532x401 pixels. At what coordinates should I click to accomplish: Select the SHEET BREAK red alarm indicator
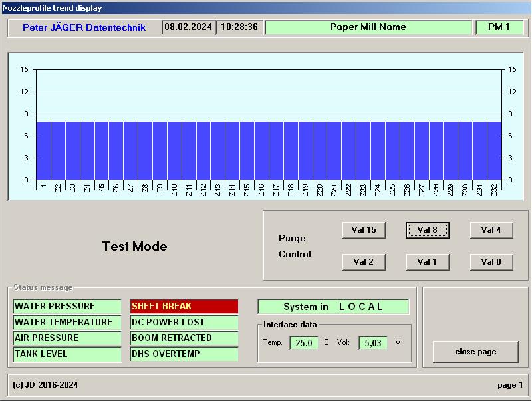click(x=184, y=307)
